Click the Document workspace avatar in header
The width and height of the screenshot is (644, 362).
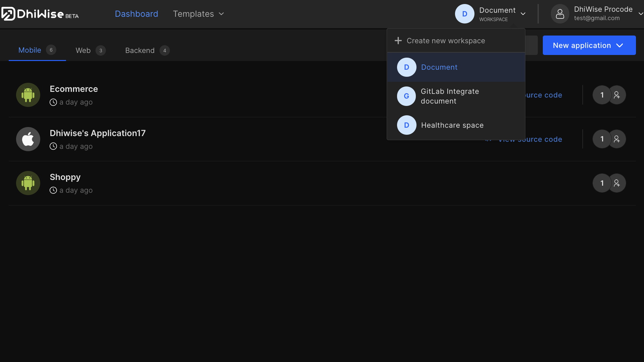464,14
